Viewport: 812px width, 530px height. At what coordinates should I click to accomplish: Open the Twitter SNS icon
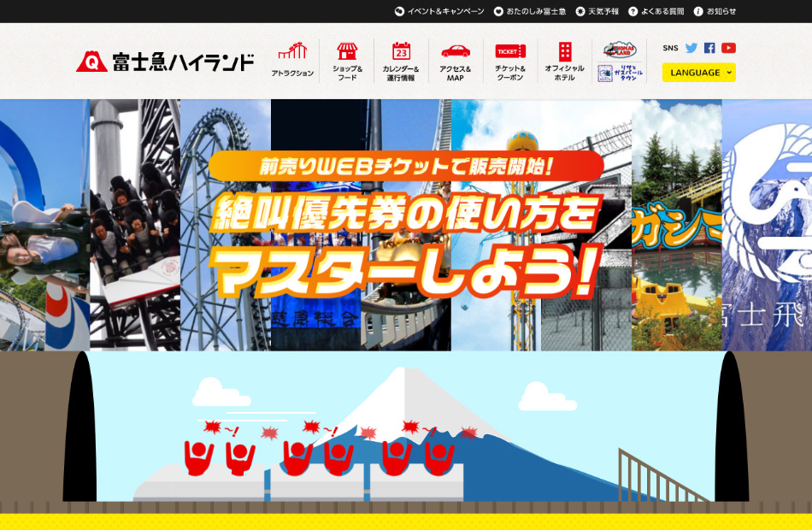point(691,48)
